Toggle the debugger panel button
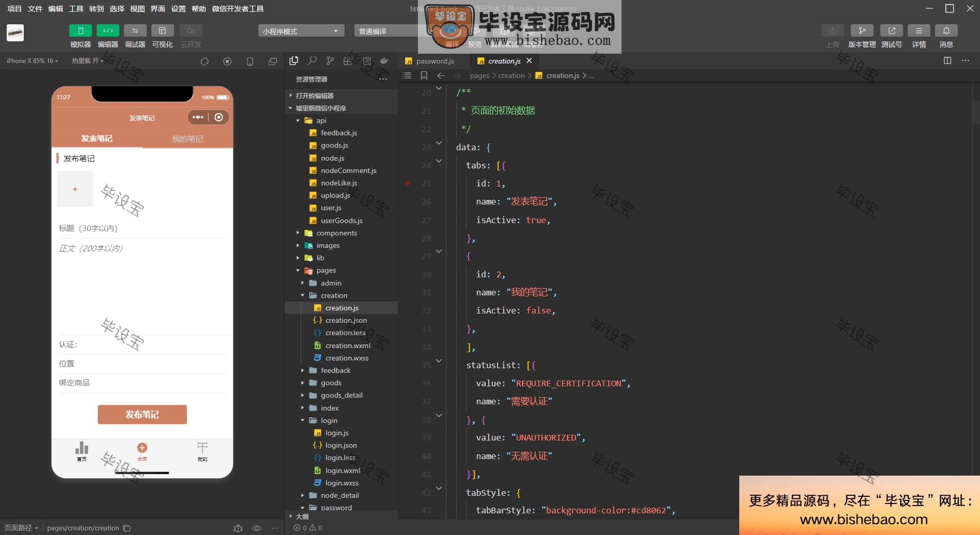 [x=135, y=31]
